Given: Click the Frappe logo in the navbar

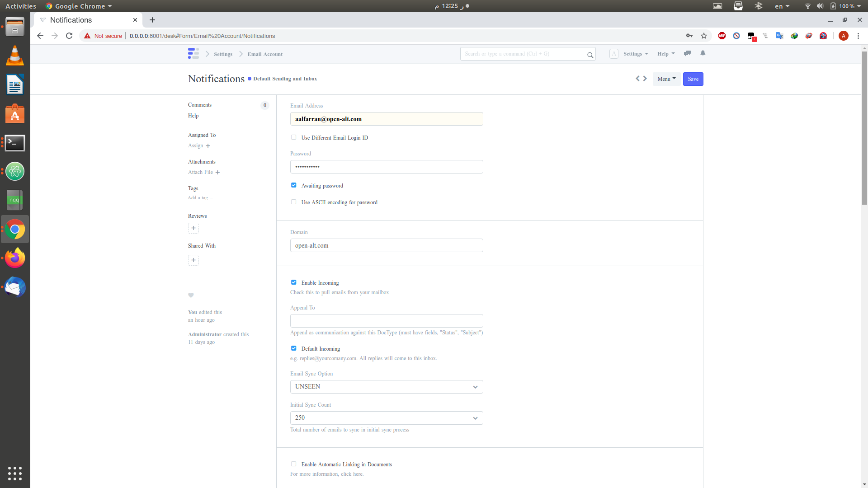Looking at the screenshot, I should pyautogui.click(x=193, y=53).
